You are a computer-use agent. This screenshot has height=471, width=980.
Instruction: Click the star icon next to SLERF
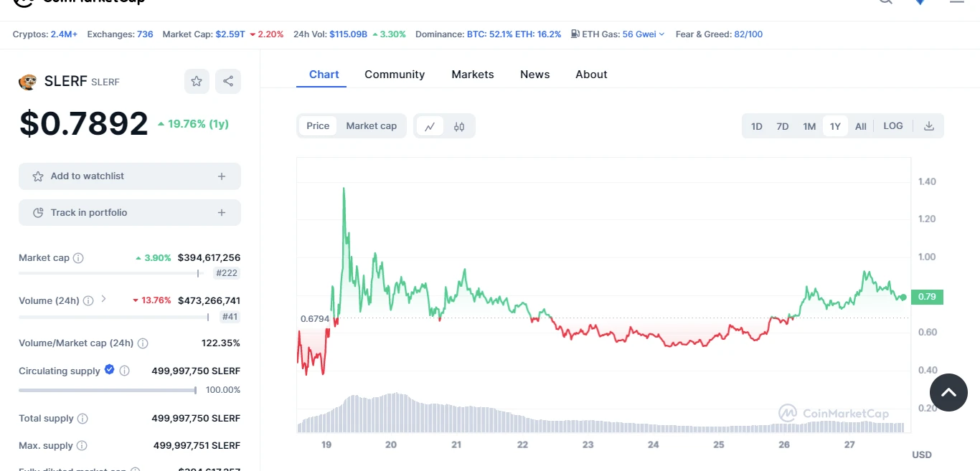coord(197,82)
